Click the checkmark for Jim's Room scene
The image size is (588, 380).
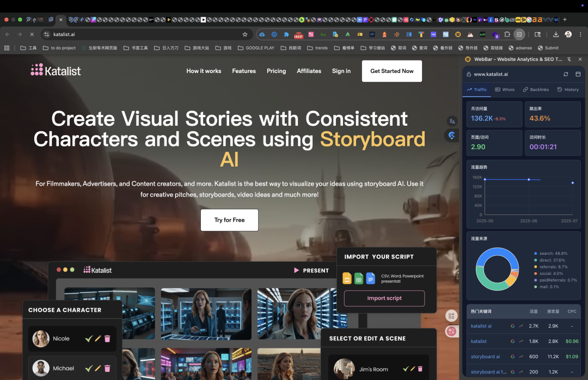tap(406, 369)
